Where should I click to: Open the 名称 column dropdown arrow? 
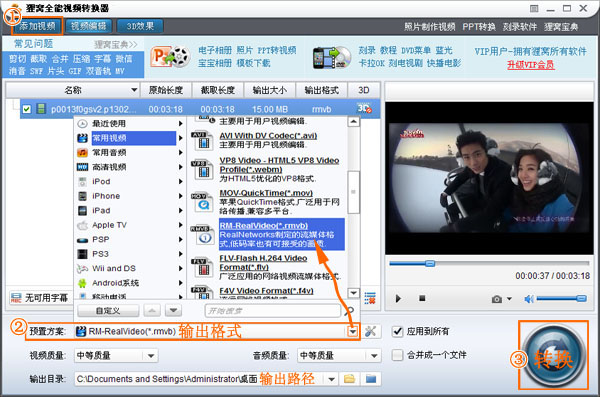click(x=134, y=90)
